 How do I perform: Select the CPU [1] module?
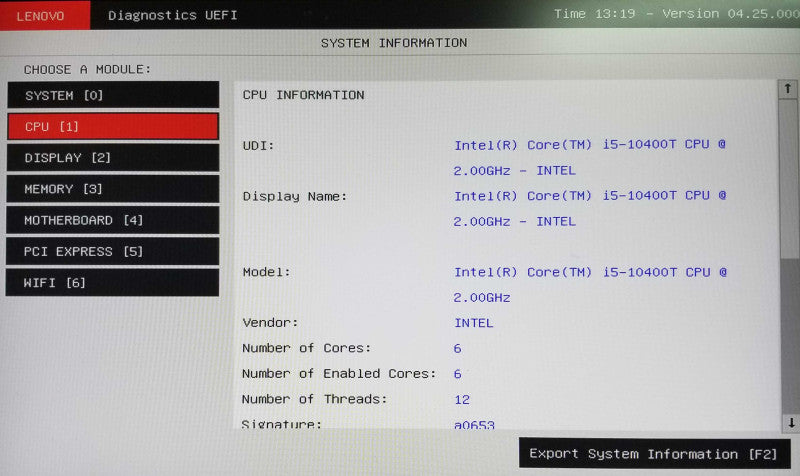coord(113,127)
